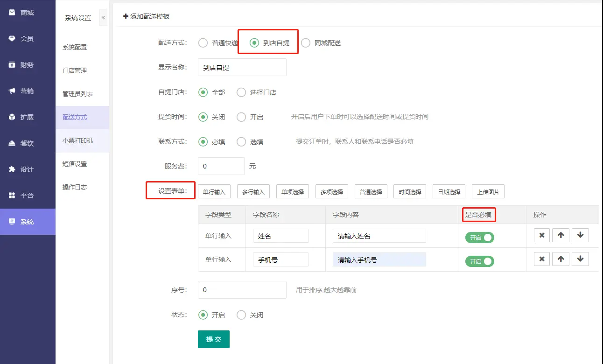
Task: Open 管理员列表 in settings menu
Action: pos(82,94)
